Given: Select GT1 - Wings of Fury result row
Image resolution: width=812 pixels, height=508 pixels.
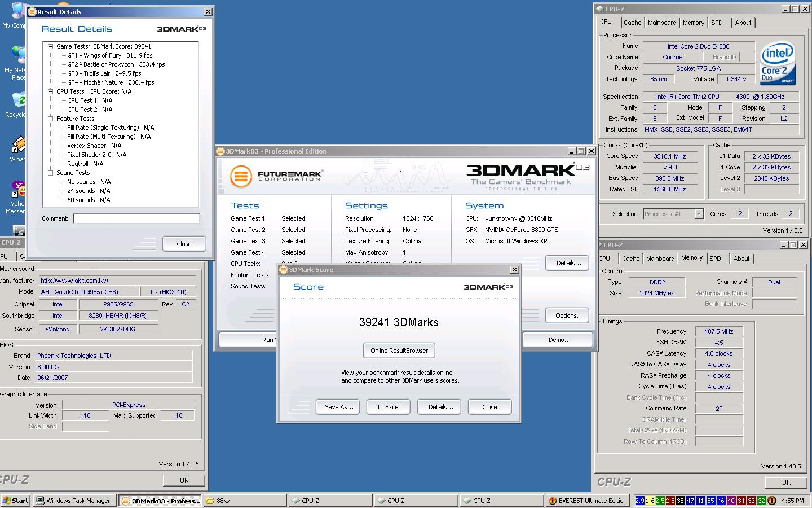Looking at the screenshot, I should pos(110,55).
